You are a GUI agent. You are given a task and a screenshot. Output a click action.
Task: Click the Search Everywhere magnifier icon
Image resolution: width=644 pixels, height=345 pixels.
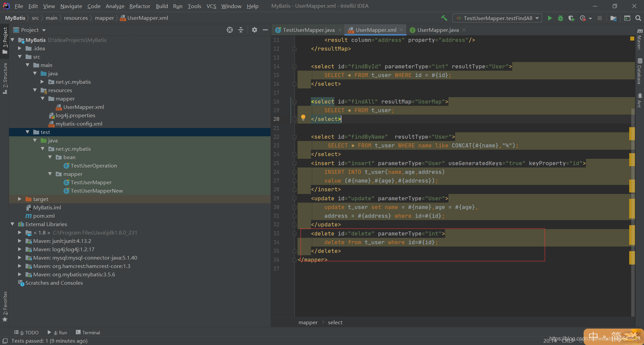coord(638,18)
